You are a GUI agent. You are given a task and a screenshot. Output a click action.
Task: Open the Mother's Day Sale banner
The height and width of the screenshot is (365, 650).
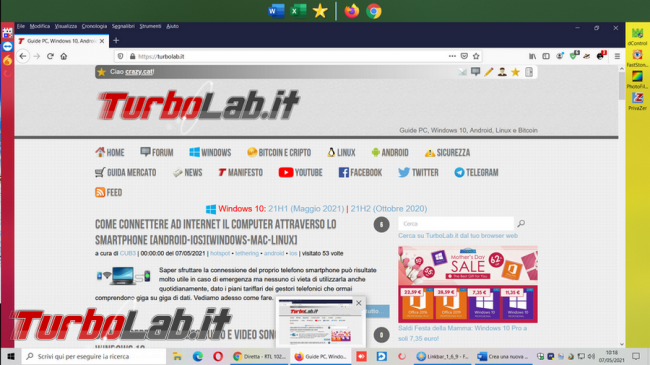[468, 284]
